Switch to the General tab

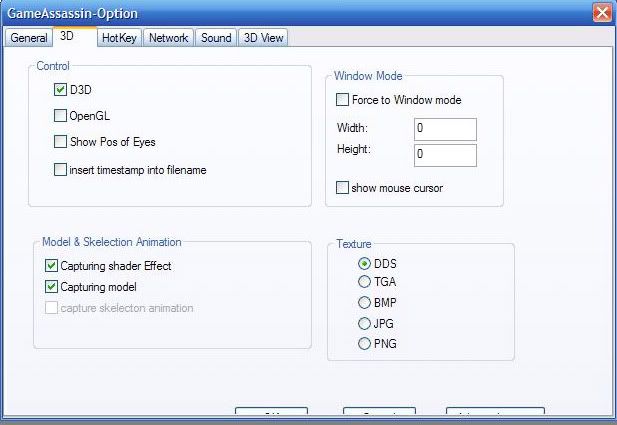[x=29, y=38]
